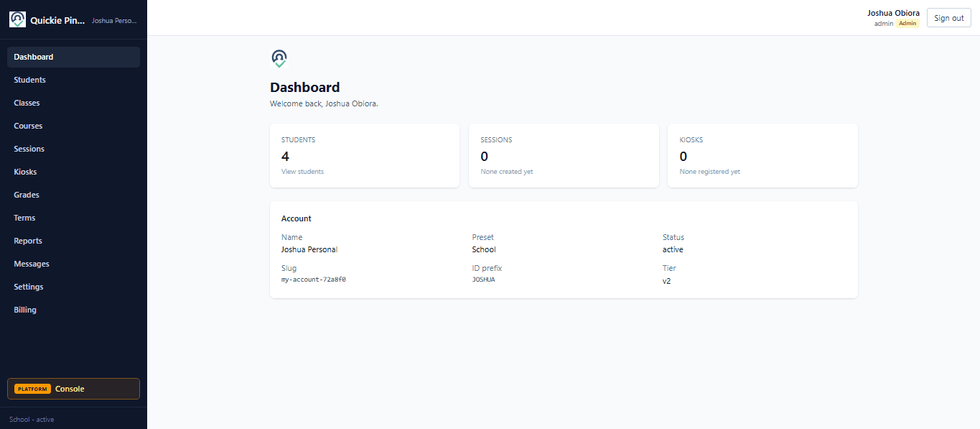Viewport: 980px width, 429px height.
Task: Click the Account section heading
Action: click(x=297, y=218)
